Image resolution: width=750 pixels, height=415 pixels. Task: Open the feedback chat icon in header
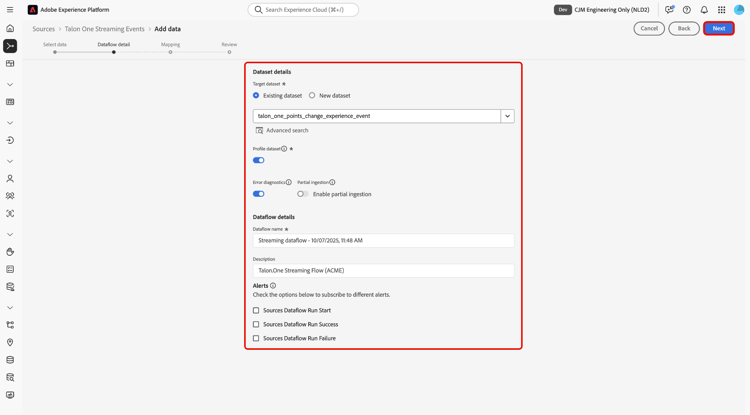click(x=669, y=10)
